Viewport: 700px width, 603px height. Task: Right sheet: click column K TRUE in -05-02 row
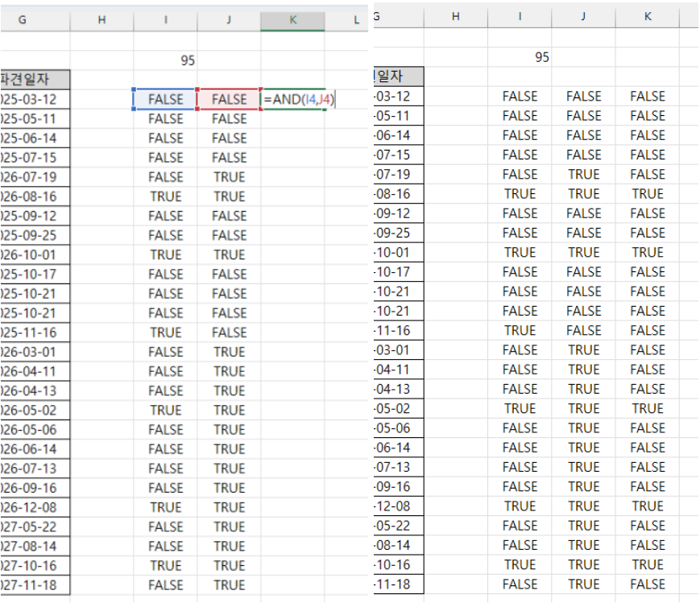pyautogui.click(x=648, y=408)
